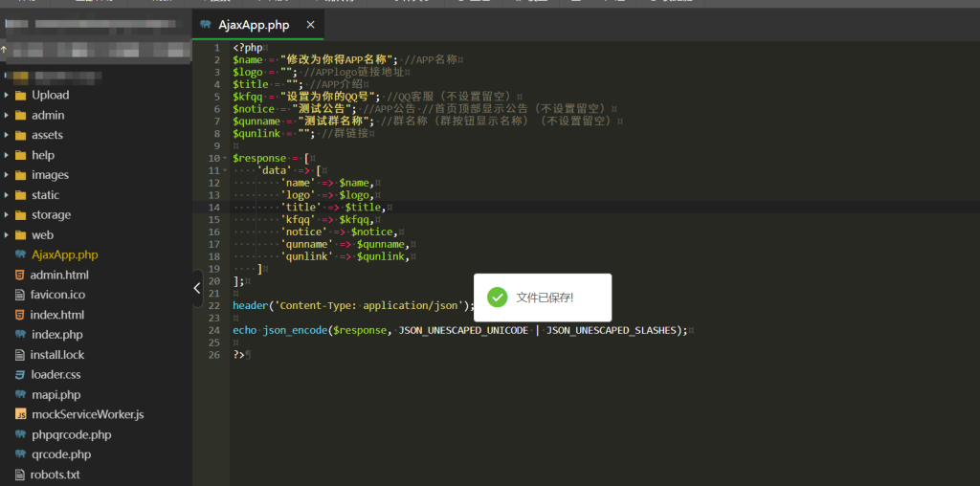Expand the admin folder arrow
This screenshot has width=980, height=486.
(x=6, y=116)
